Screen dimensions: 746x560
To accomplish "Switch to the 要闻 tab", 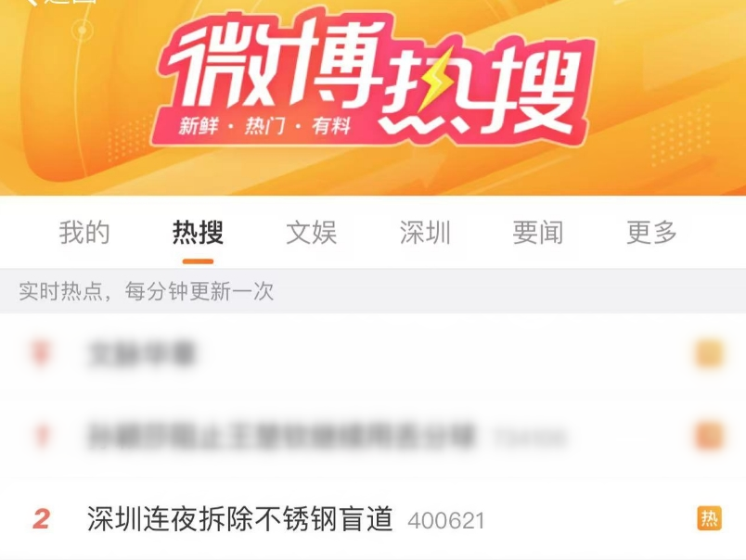I will (538, 233).
